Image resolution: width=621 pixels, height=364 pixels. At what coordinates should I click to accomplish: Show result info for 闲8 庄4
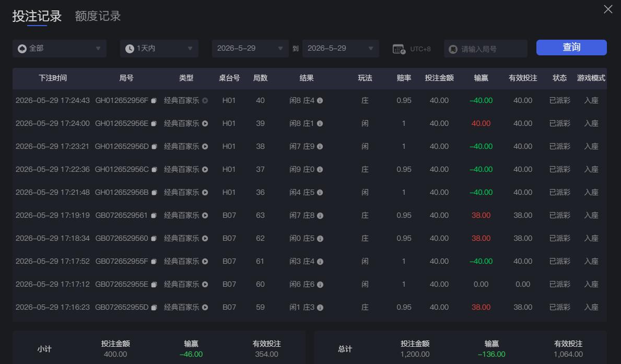[x=320, y=101]
